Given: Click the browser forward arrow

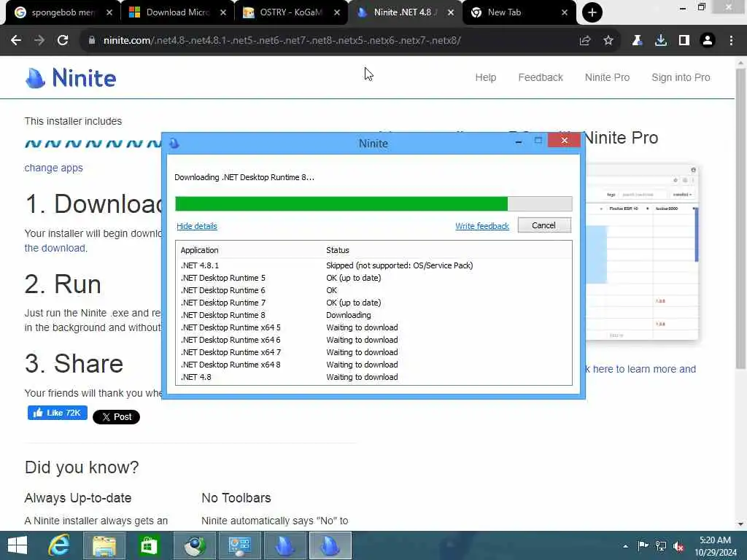Looking at the screenshot, I should (x=39, y=41).
